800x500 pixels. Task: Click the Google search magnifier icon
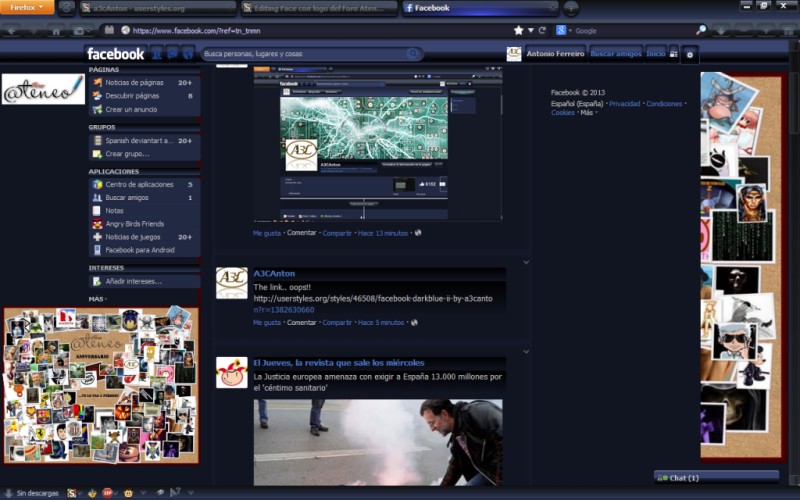[x=702, y=30]
